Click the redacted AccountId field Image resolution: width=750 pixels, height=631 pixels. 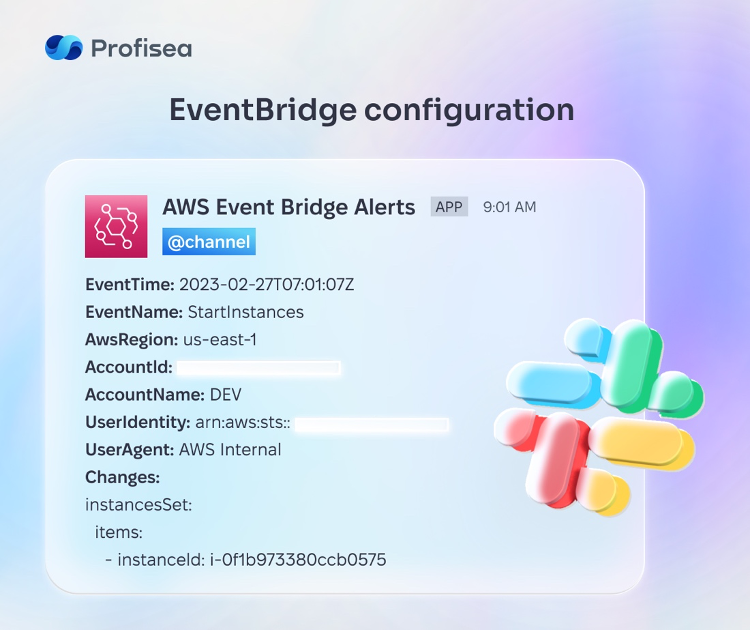point(259,368)
